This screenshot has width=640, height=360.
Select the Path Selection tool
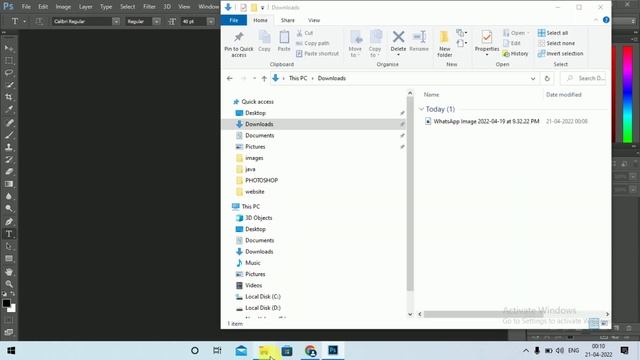pos(9,246)
